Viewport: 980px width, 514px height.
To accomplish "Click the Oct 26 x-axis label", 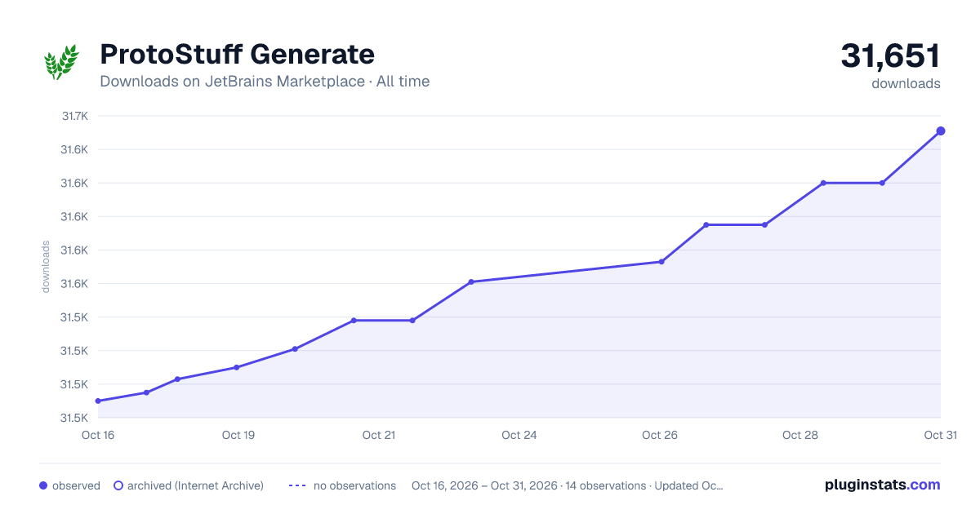I will point(660,435).
